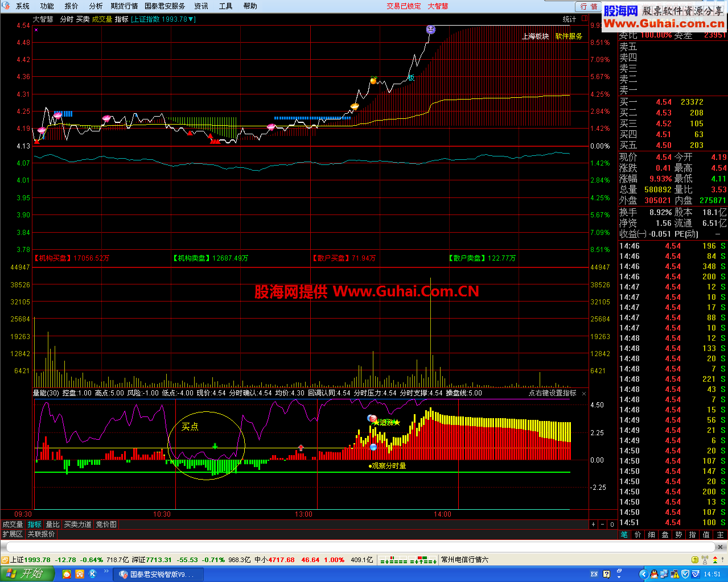This screenshot has width=728, height=582.
Task: Click the minus zoom button
Action: (x=603, y=525)
